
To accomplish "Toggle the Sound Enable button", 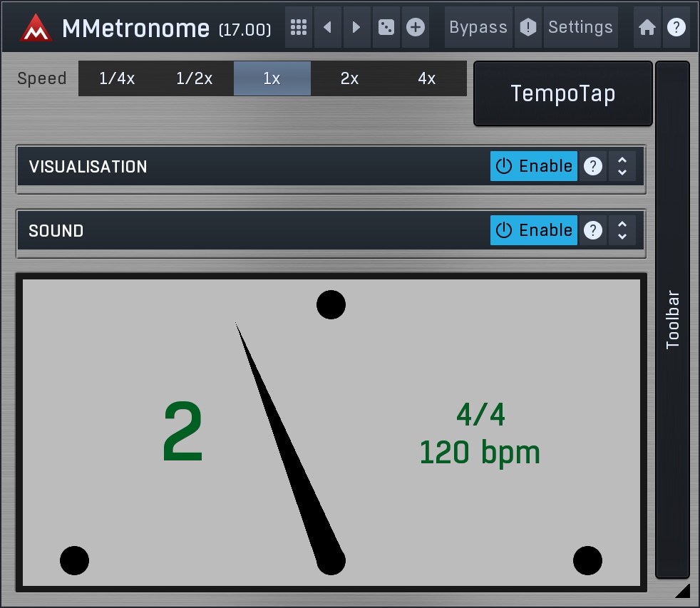I will [x=534, y=230].
